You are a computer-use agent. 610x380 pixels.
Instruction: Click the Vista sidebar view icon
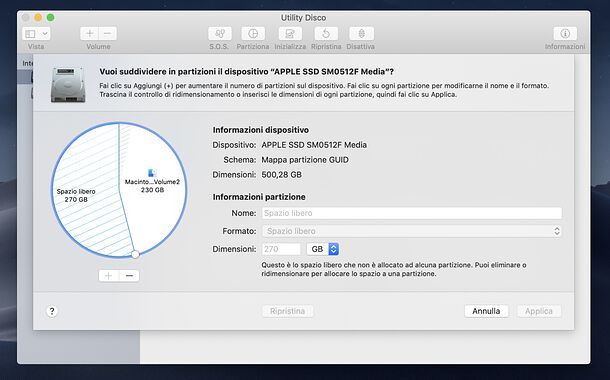point(30,34)
